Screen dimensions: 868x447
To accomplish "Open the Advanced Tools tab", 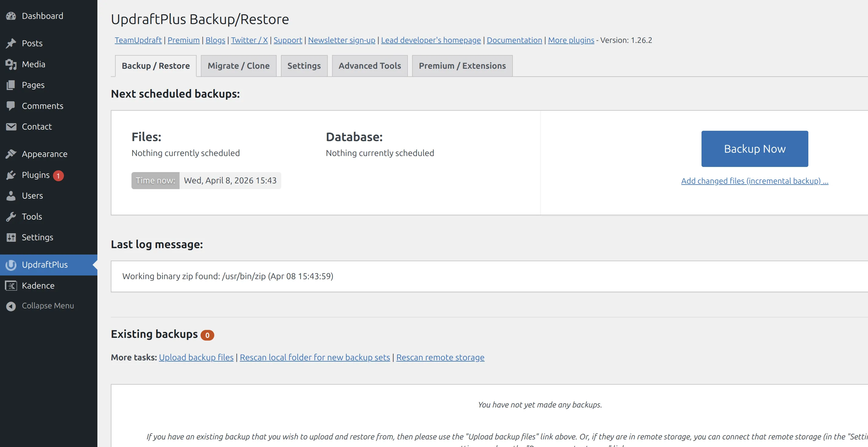I will point(369,66).
